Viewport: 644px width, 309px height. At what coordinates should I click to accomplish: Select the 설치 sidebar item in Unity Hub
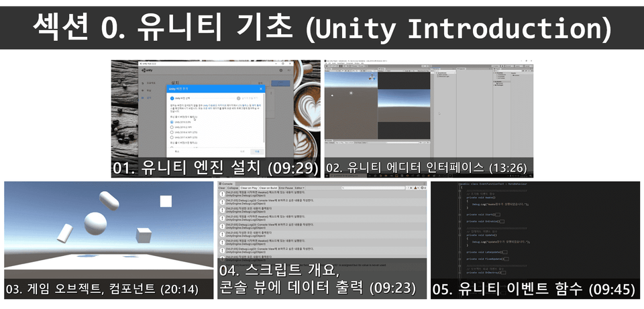point(148,98)
